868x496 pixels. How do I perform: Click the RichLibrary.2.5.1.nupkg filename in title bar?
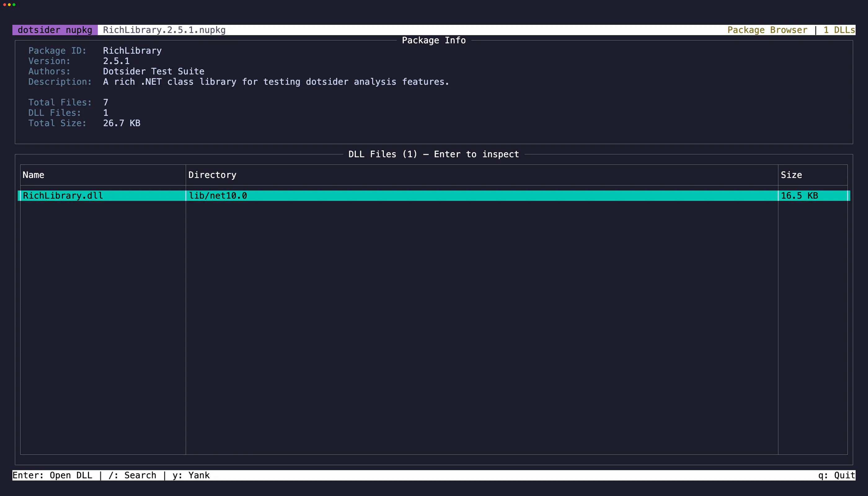(164, 30)
